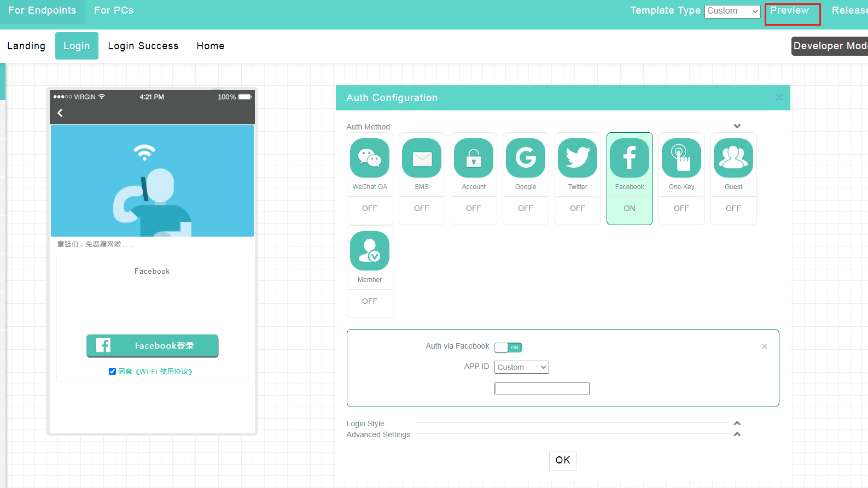Image resolution: width=868 pixels, height=488 pixels.
Task: Click the Release button
Action: tap(849, 11)
